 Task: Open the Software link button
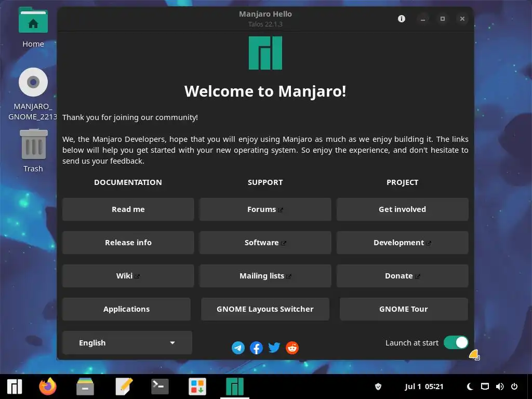tap(265, 243)
